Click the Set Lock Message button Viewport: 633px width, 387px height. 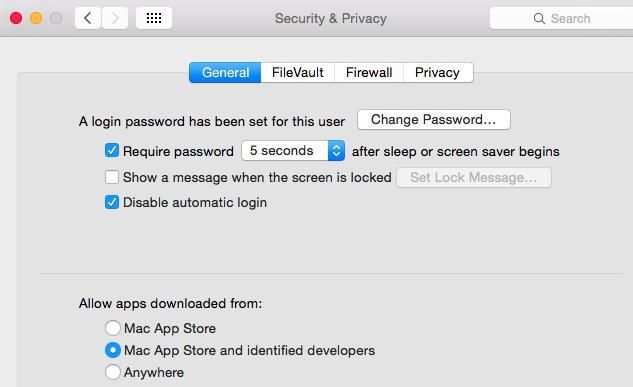coord(474,178)
